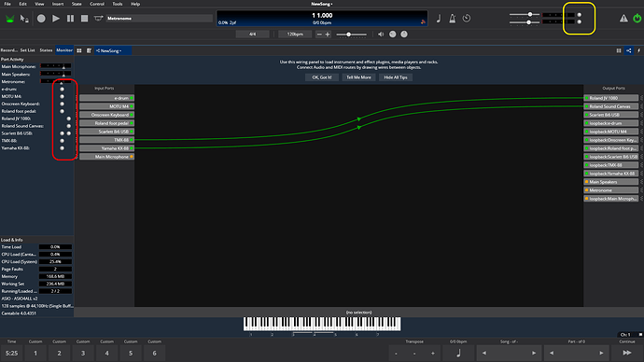Click the grid view icon beside Monitor tab
The image size is (644, 362).
tap(79, 50)
